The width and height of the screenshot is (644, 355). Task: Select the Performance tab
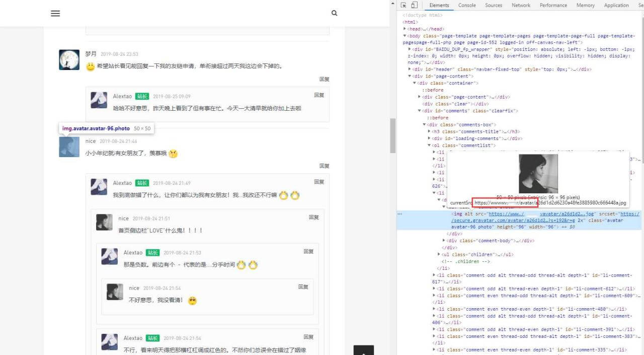(553, 5)
